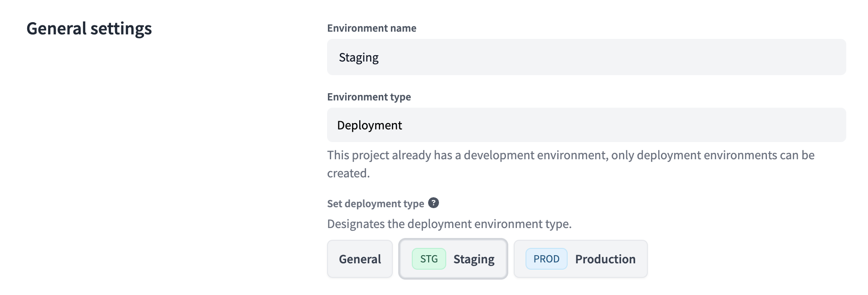
Task: Click the General settings heading
Action: (x=89, y=29)
